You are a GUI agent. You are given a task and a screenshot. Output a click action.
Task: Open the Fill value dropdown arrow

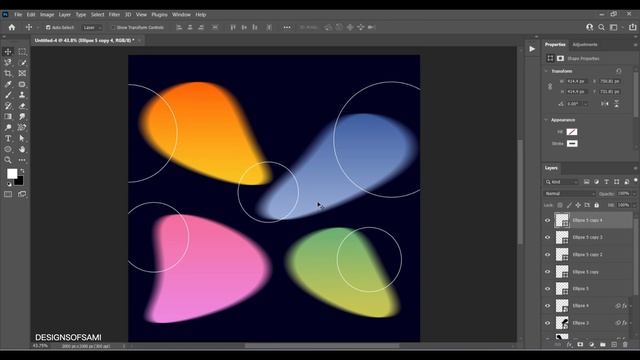coord(634,205)
